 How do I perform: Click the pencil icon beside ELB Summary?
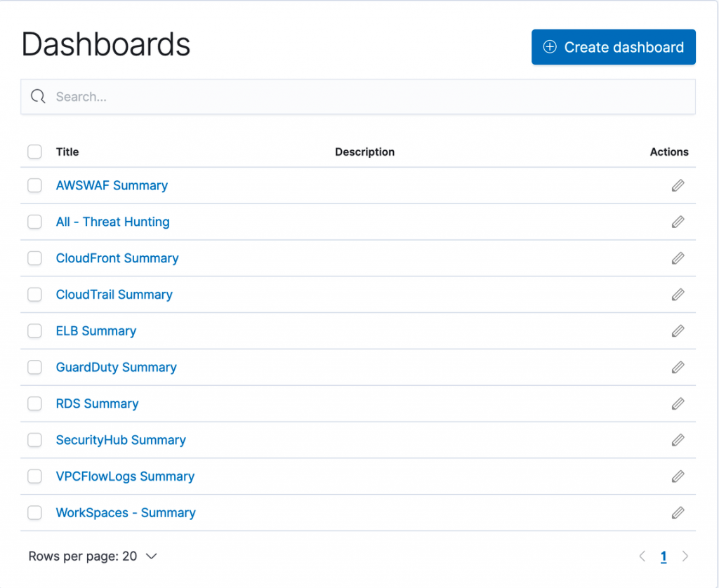pyautogui.click(x=678, y=330)
